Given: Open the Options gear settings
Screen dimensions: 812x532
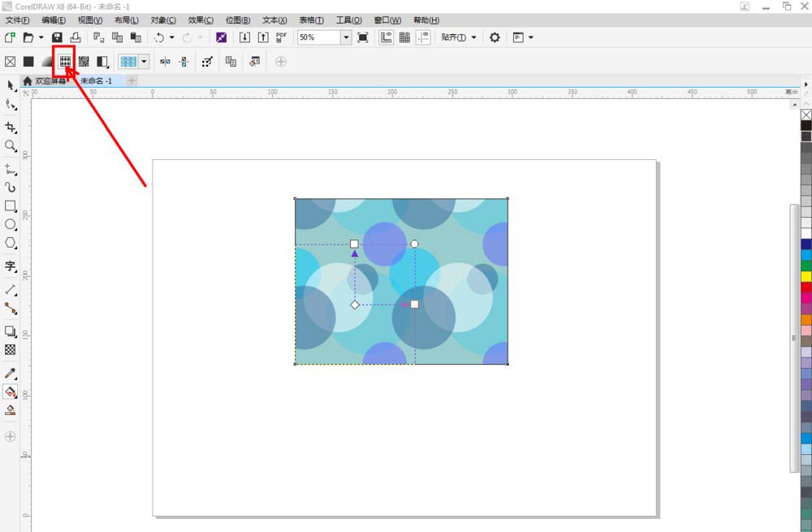Looking at the screenshot, I should point(495,37).
